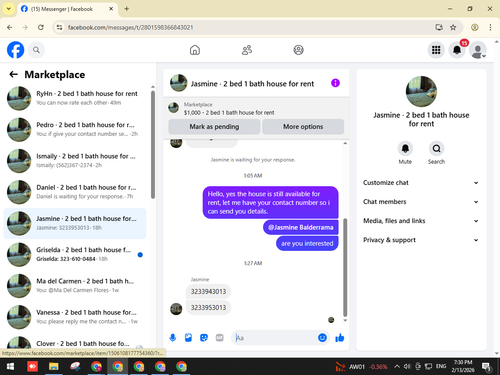Click the @Jasmine Balderrama mention
Viewport: 500px width, 375px height.
point(301,227)
